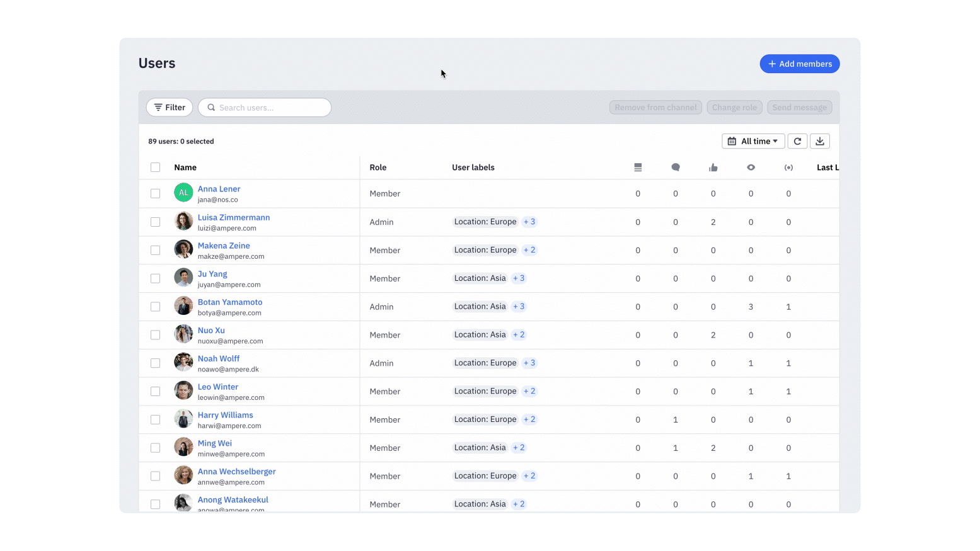Sort by comments bubble column icon

click(676, 168)
